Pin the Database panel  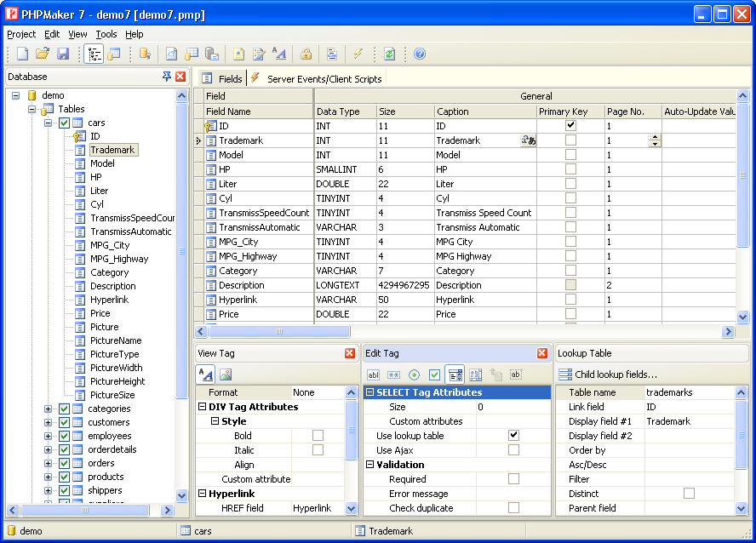click(x=166, y=77)
